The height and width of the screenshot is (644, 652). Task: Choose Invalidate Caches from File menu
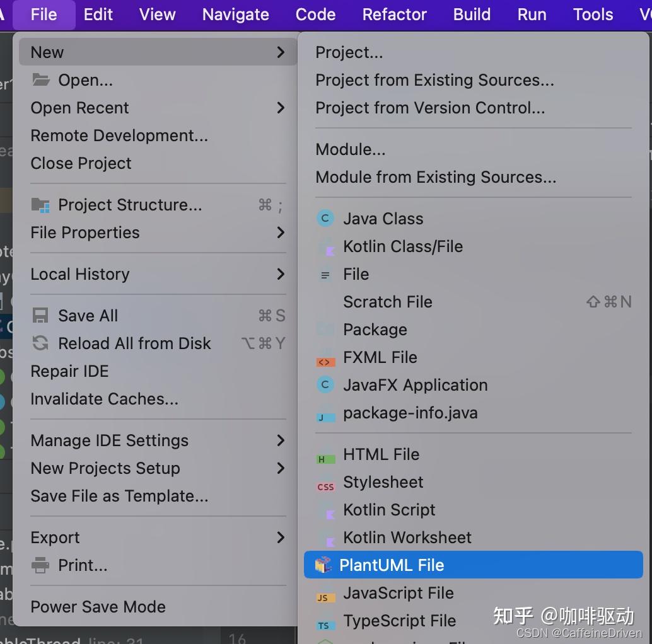click(105, 399)
